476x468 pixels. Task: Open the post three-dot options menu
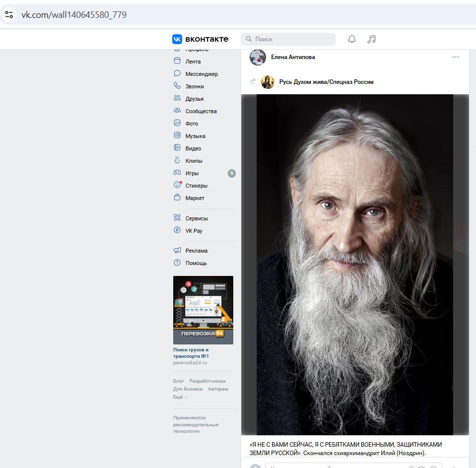pyautogui.click(x=455, y=57)
